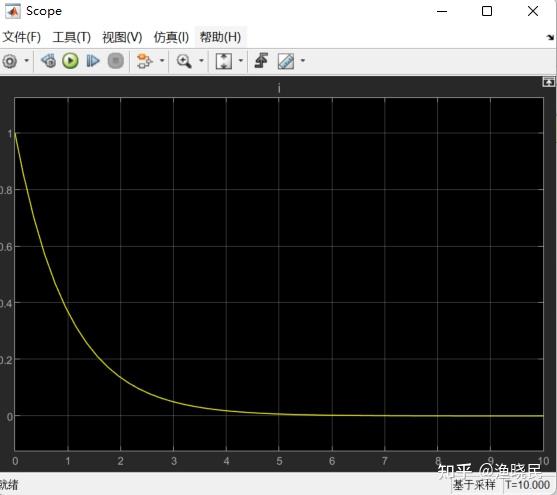This screenshot has height=495, width=557.
Task: Select the zoom magnifier tool
Action: point(184,61)
